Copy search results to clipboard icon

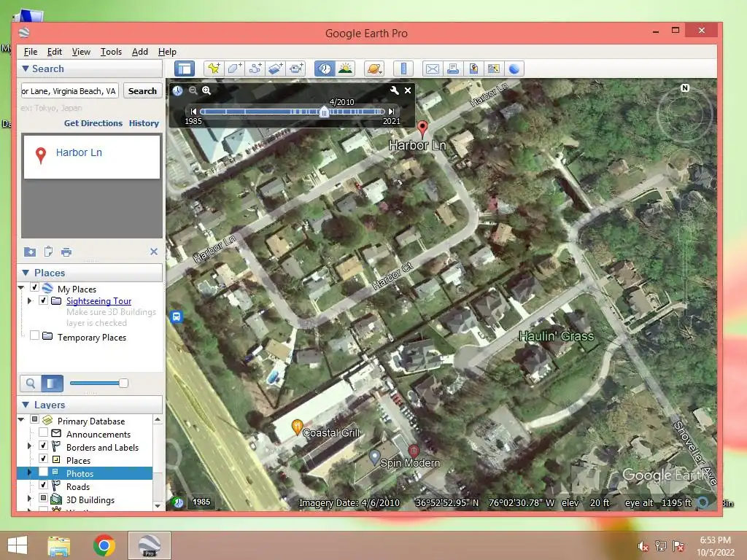pyautogui.click(x=48, y=252)
